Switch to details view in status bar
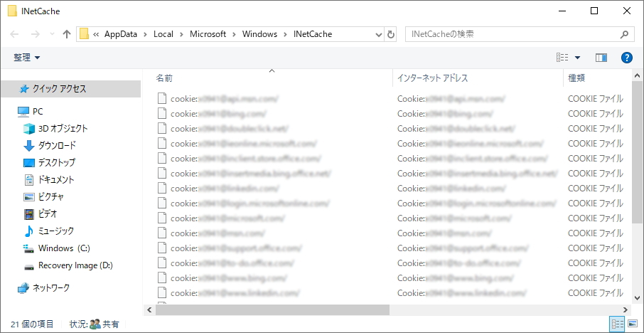This screenshot has height=333, width=644. point(617,324)
